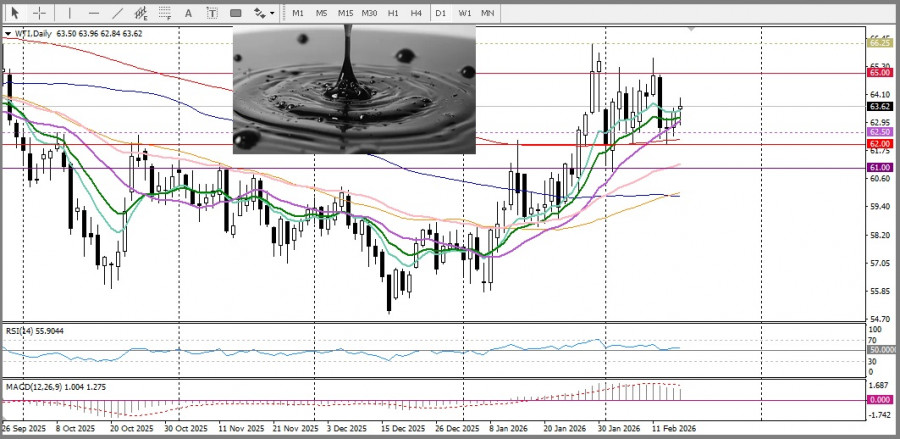The image size is (900, 439).
Task: Select the equidistant channel tool
Action: click(x=141, y=13)
